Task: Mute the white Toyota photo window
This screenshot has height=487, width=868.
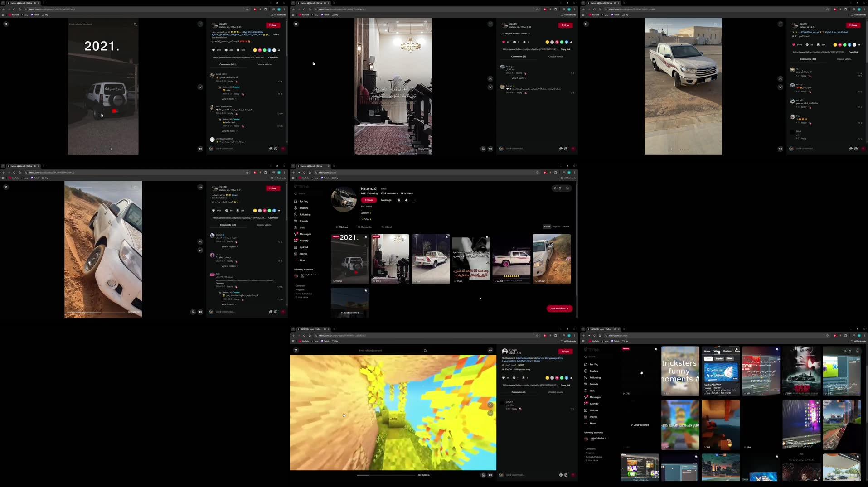Action: coord(780,149)
